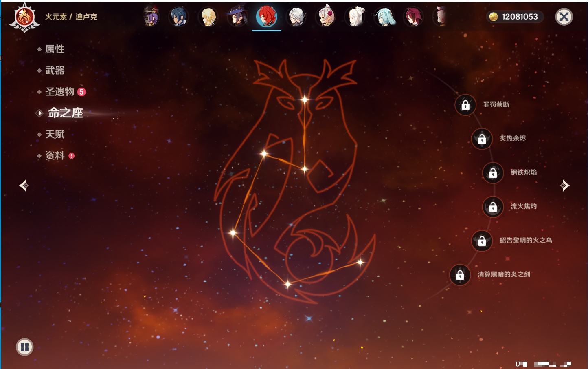The height and width of the screenshot is (369, 588).
Task: Go to the previous character with left arrow
Action: point(24,186)
